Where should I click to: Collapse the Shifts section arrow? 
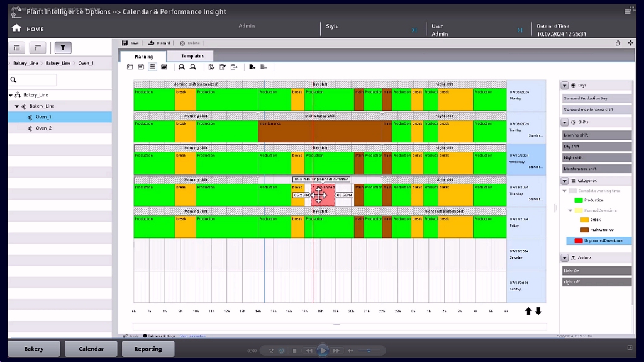[x=564, y=122]
